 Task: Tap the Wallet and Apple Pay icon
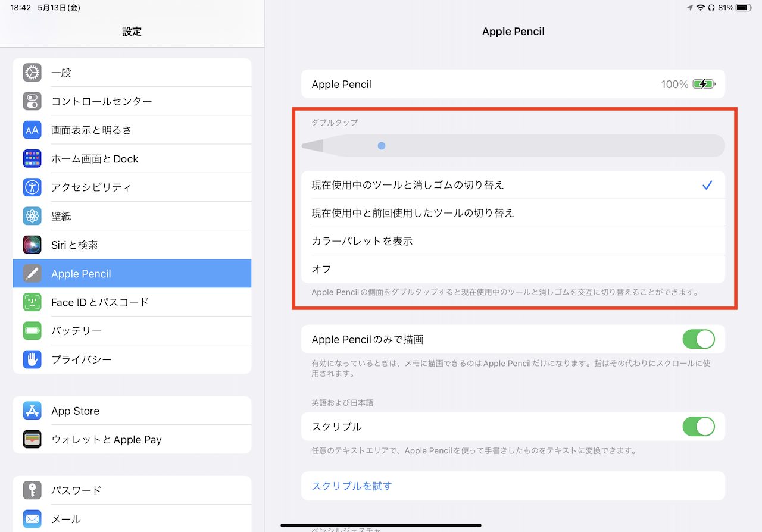pyautogui.click(x=32, y=440)
